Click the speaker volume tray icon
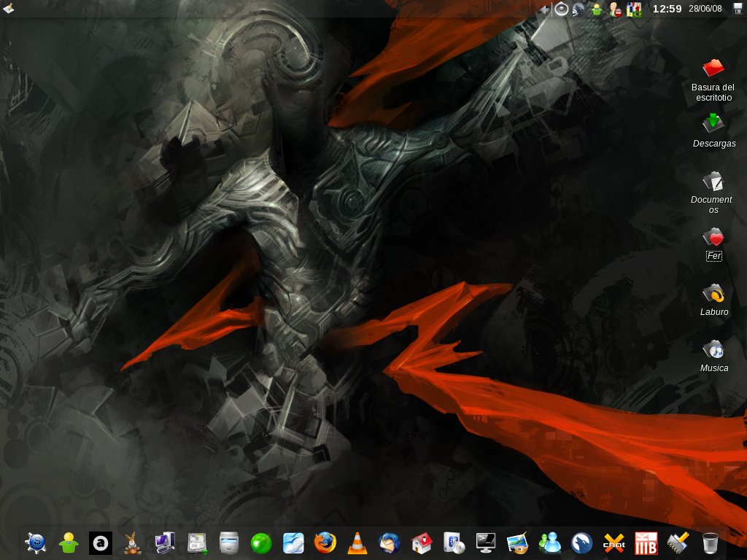 pos(562,9)
